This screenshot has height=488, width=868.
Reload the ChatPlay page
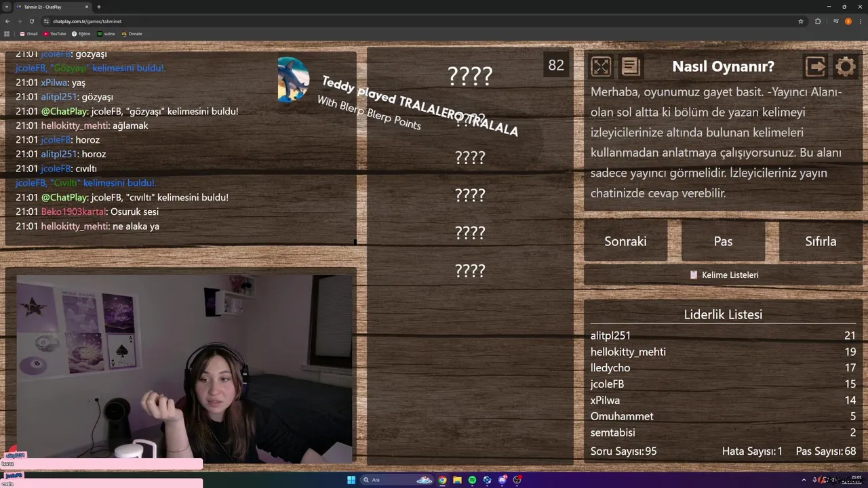point(32,21)
